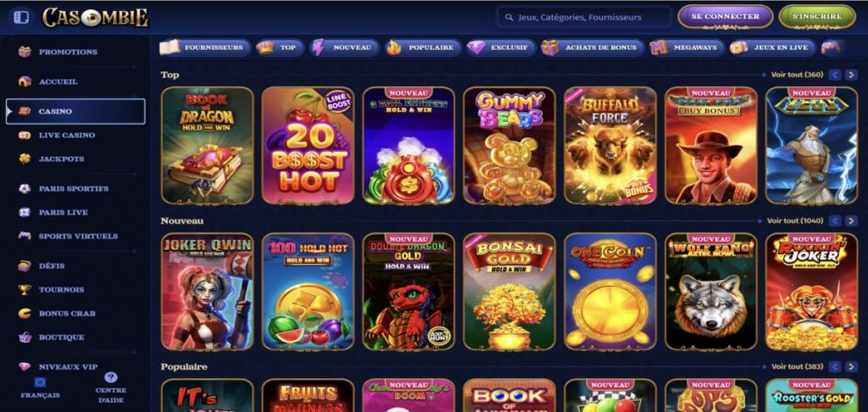The width and height of the screenshot is (868, 412).
Task: Show next games in Populaire row
Action: coord(851,366)
